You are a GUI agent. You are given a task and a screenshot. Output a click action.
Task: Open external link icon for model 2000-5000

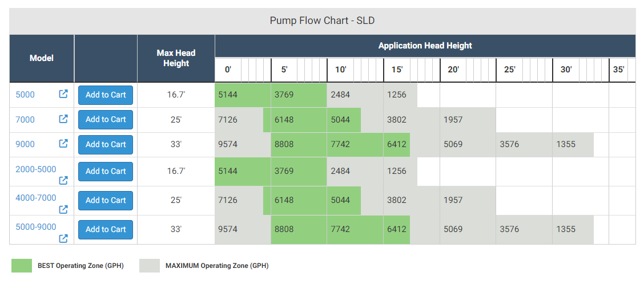click(x=63, y=180)
